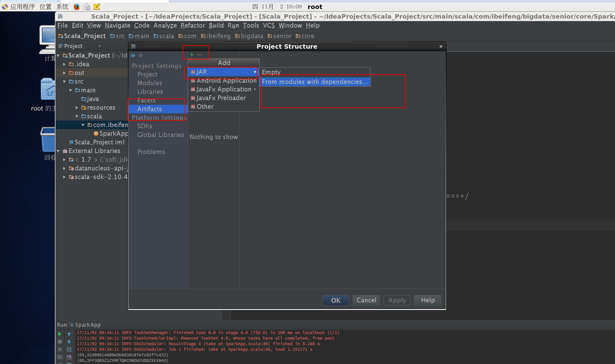Open the Project view dropdown arrow
The width and height of the screenshot is (615, 364).
coord(99,46)
